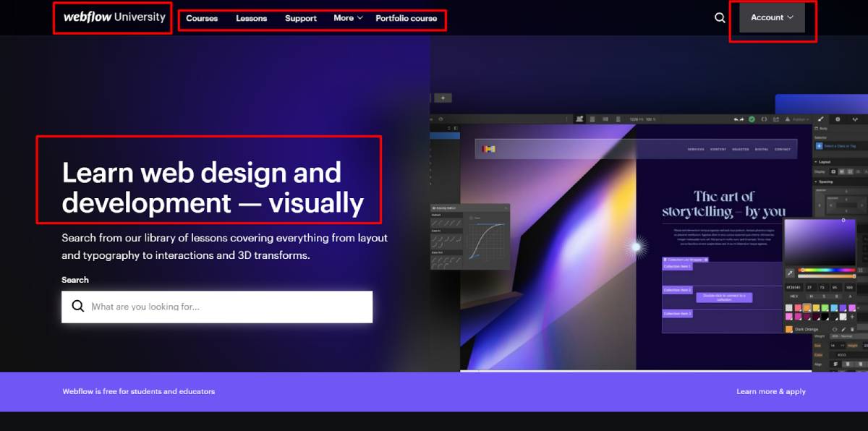Click the yellow-red logo in the preview site header
Image resolution: width=868 pixels, height=431 pixels.
pos(490,149)
